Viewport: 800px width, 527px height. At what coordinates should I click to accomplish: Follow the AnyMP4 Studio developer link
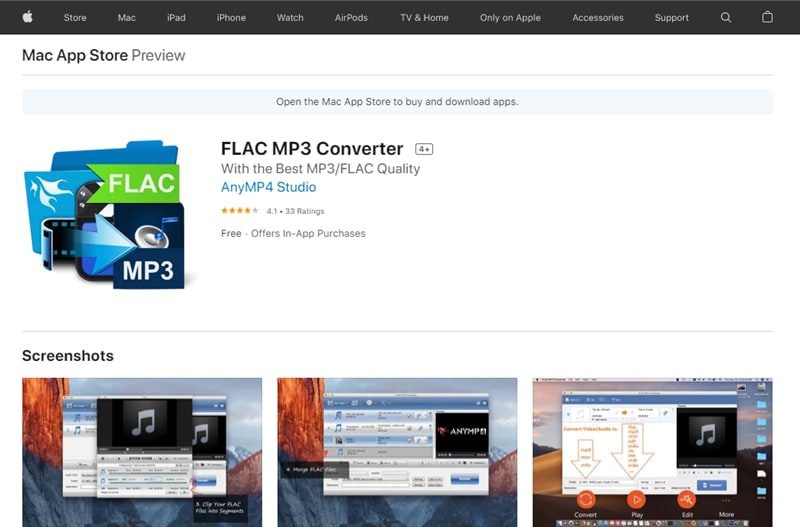pyautogui.click(x=268, y=187)
